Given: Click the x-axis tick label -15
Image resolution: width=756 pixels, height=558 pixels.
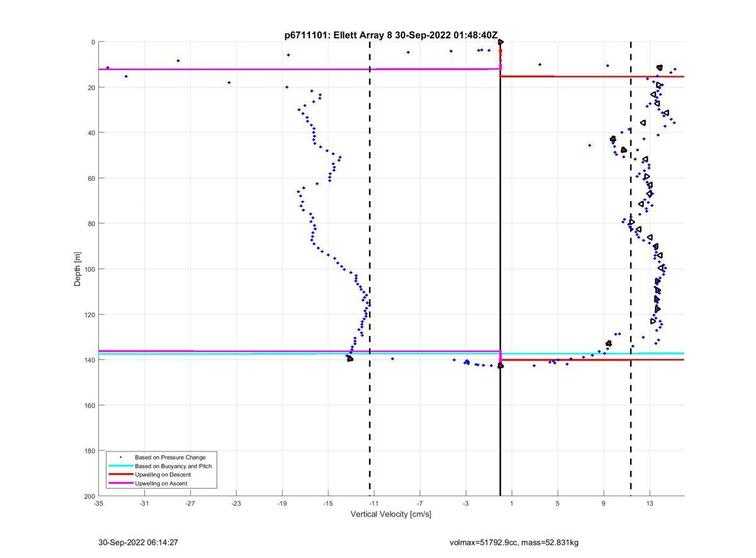Looking at the screenshot, I should [328, 503].
